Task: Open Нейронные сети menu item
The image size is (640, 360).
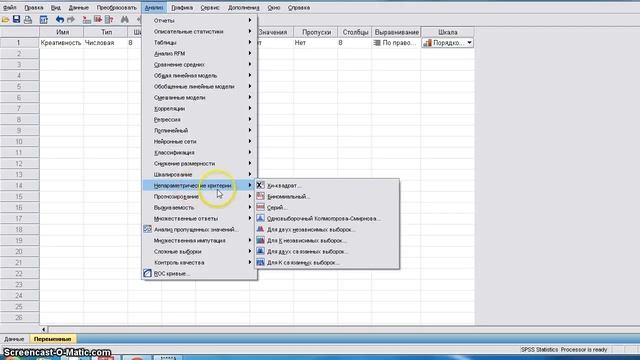Action: [x=199, y=141]
